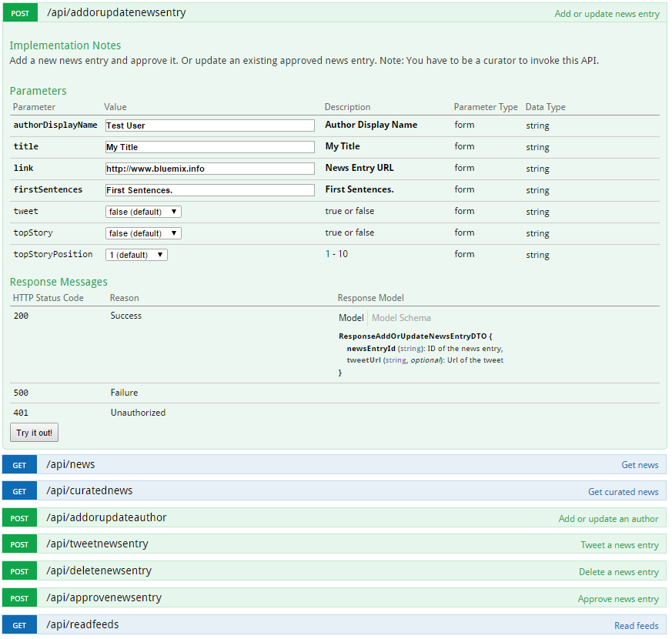The image size is (672, 639).
Task: Click the 'HTTP Status Code' column header
Action: click(x=48, y=298)
